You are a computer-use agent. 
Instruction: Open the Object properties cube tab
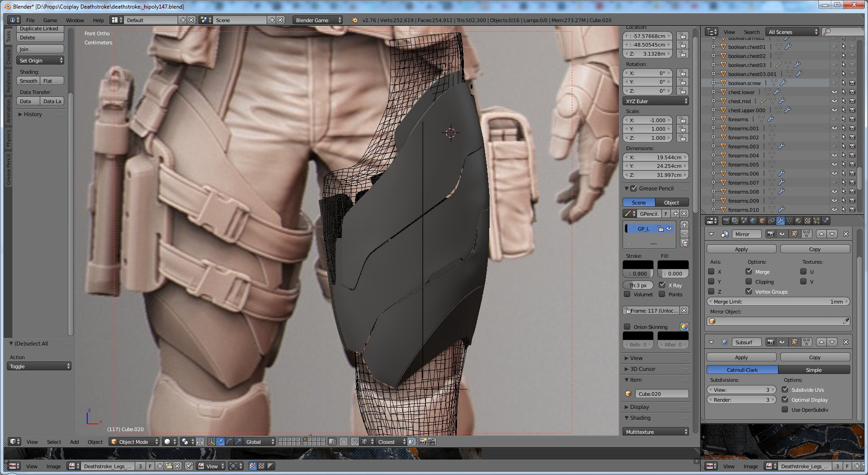click(762, 221)
